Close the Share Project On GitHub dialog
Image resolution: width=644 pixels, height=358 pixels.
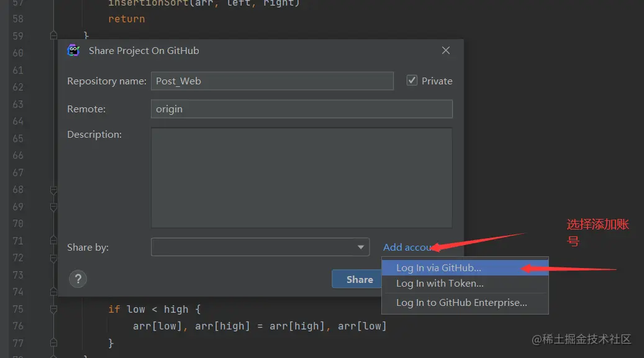[446, 50]
